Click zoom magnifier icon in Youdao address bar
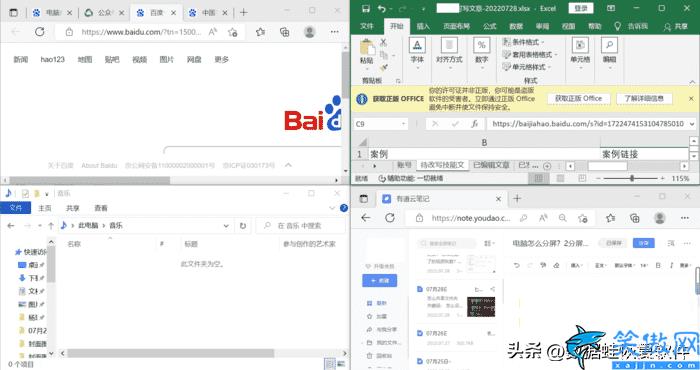The image size is (700, 370). (562, 218)
